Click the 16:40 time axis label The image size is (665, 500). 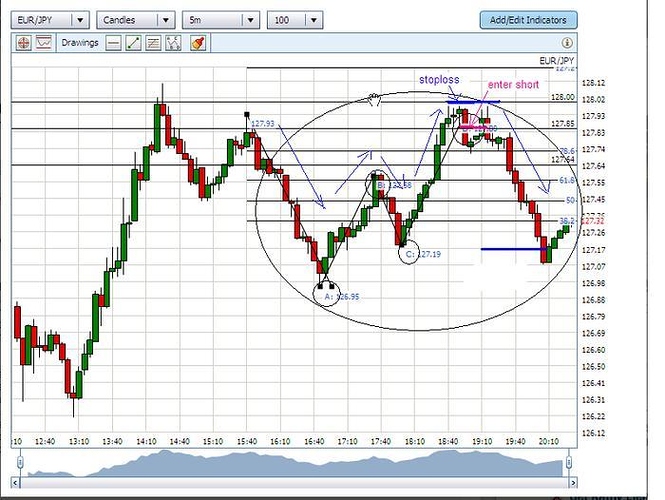(x=314, y=441)
